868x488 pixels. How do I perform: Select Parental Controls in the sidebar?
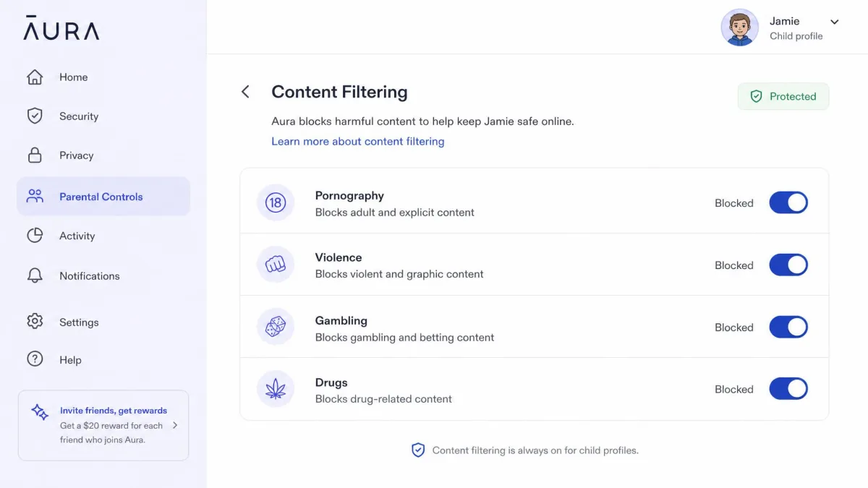(103, 196)
